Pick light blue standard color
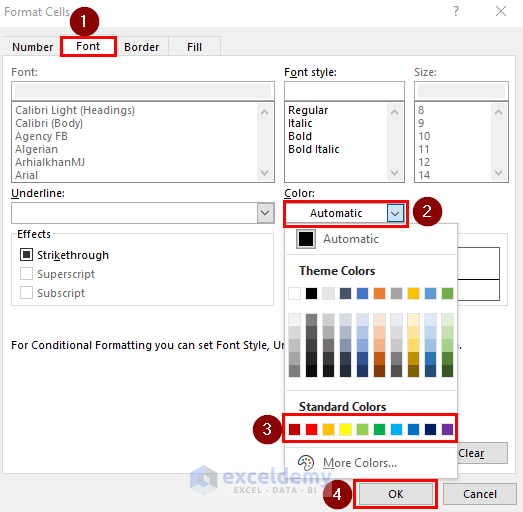 click(397, 429)
